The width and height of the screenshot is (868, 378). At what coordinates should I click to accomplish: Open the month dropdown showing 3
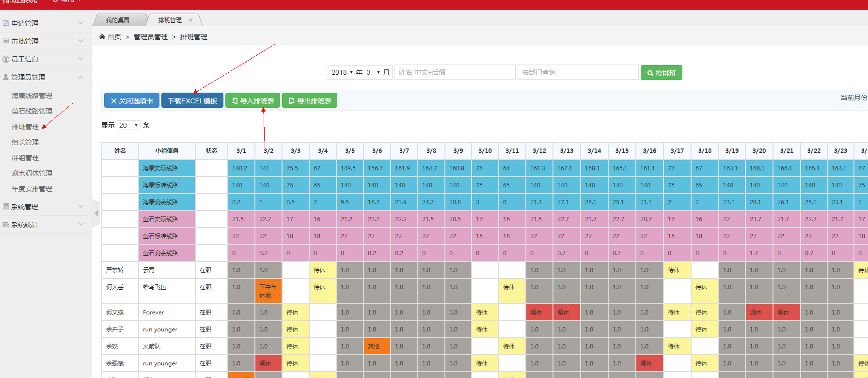[373, 72]
